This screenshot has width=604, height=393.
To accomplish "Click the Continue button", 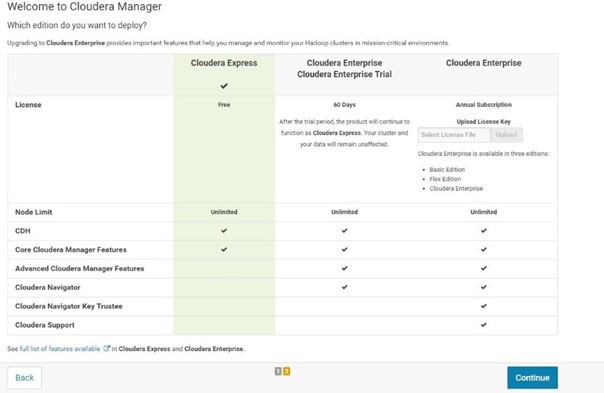I will (x=532, y=378).
